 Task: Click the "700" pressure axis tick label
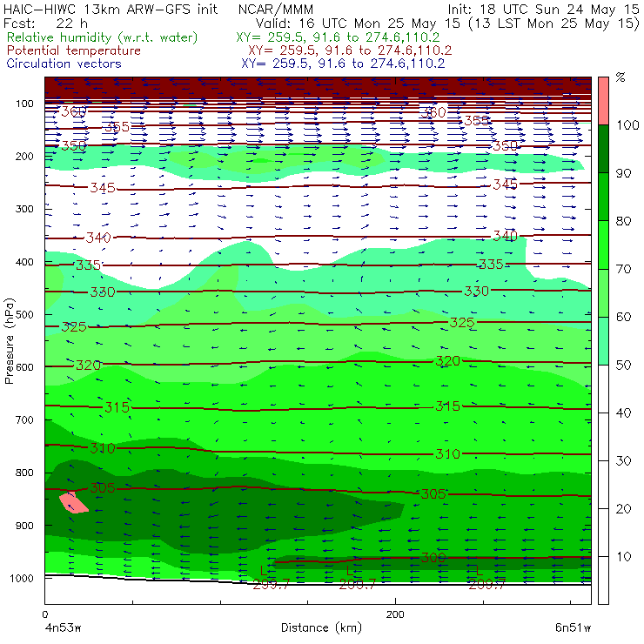tap(24, 420)
